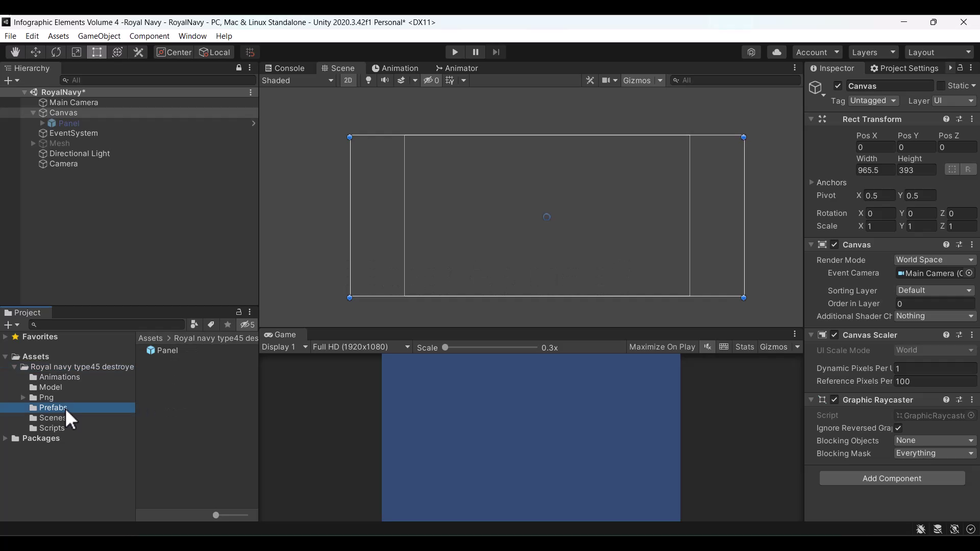Click the Pause button
The height and width of the screenshot is (551, 980).
(x=475, y=52)
